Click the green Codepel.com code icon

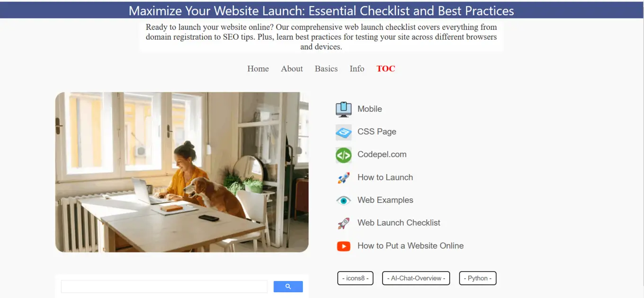(343, 155)
